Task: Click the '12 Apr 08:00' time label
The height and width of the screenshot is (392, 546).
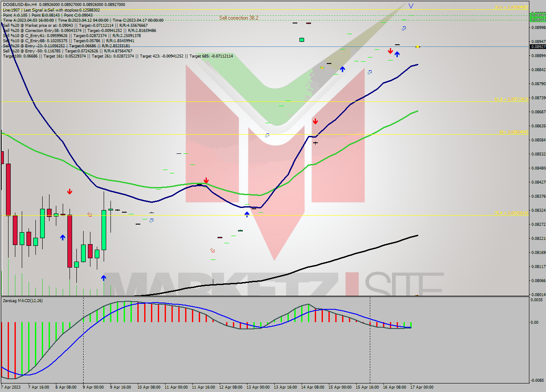Action: click(x=230, y=387)
